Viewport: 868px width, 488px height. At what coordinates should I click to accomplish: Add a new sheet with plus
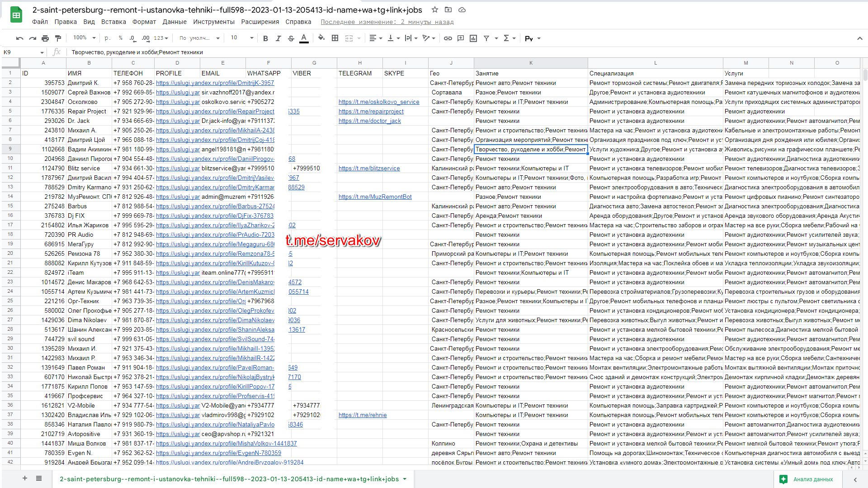click(x=25, y=479)
